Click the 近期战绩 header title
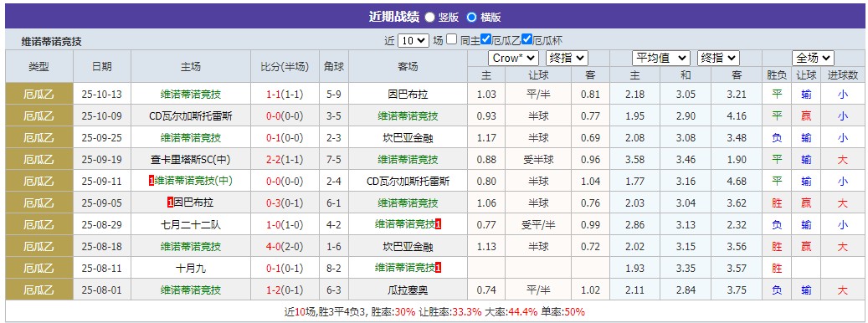The image size is (868, 323). pos(394,17)
